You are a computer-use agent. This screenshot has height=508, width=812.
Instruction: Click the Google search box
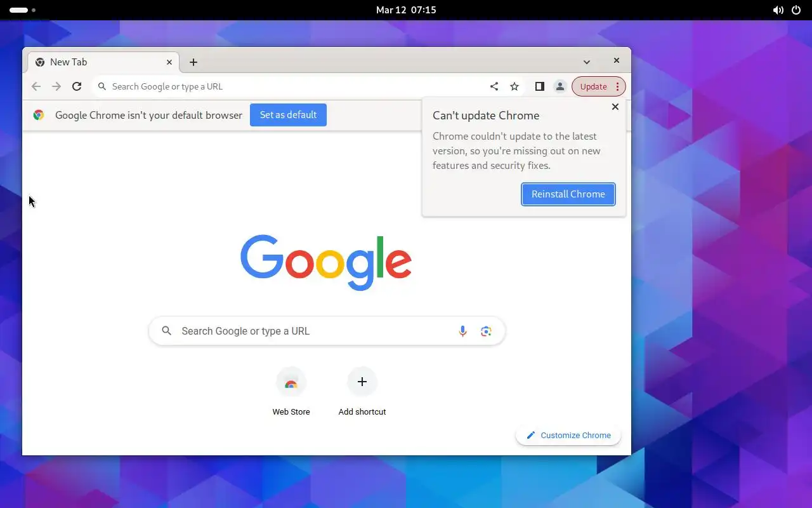(x=327, y=331)
